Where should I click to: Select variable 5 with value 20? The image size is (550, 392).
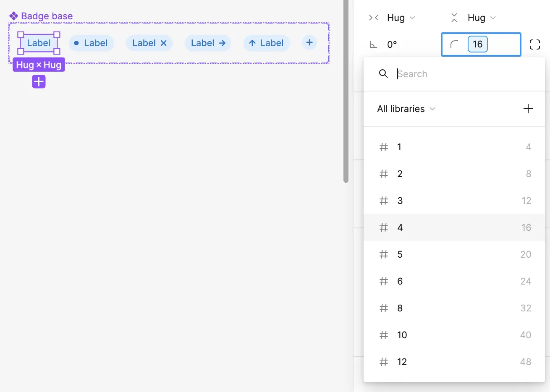click(x=454, y=254)
